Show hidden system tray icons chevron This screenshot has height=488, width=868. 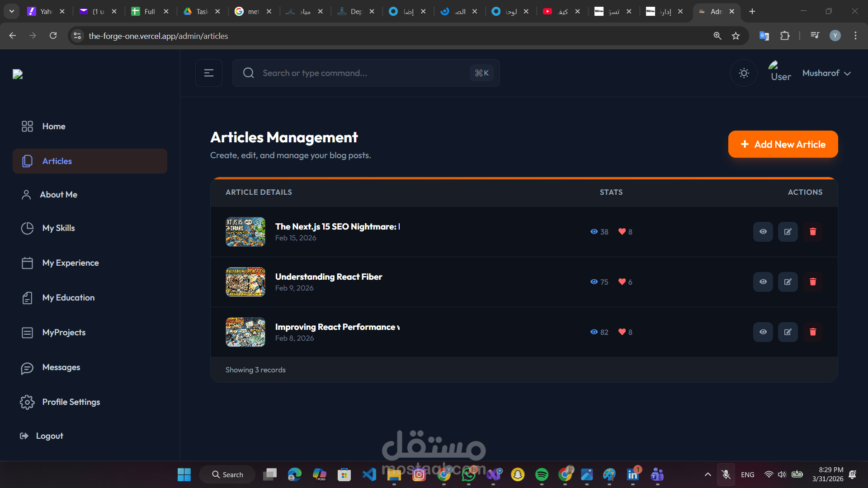pos(708,474)
